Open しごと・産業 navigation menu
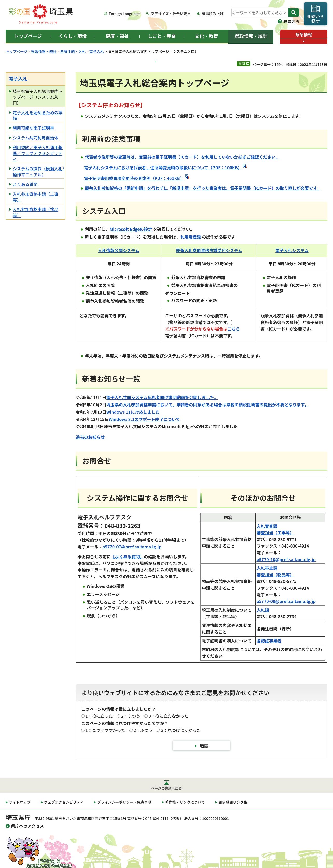This screenshot has width=333, height=868. click(x=162, y=36)
